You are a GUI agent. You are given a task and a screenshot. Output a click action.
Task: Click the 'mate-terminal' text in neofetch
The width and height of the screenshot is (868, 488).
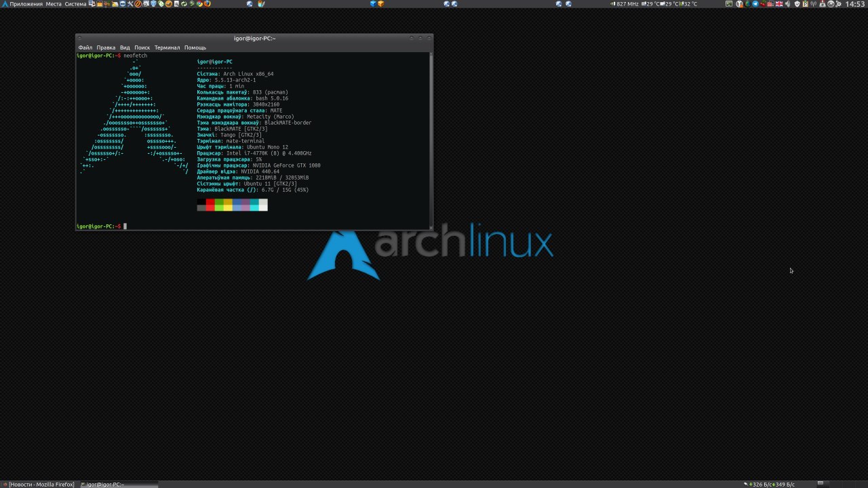point(245,141)
